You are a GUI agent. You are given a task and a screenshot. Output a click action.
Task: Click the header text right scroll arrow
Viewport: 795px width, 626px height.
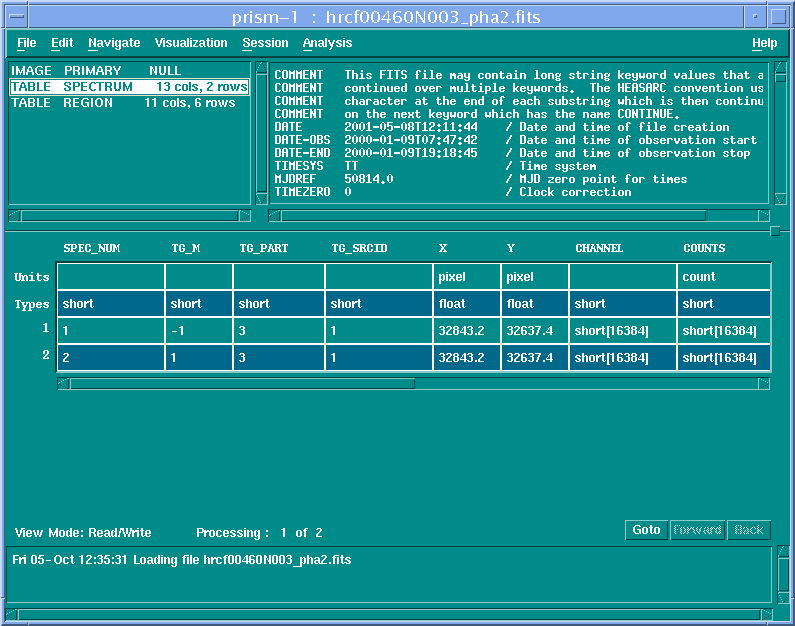(x=764, y=216)
